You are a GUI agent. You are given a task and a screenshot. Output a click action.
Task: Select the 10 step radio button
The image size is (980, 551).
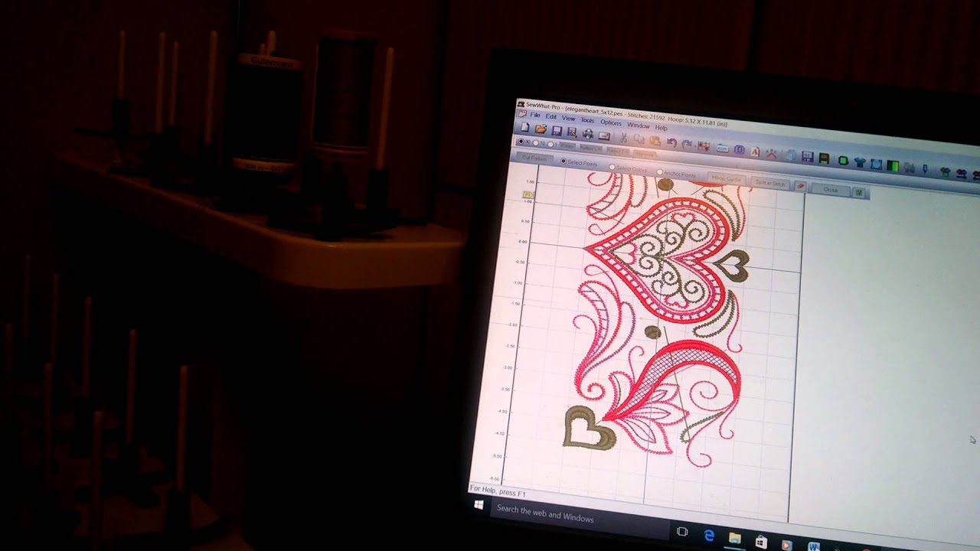coord(536,143)
